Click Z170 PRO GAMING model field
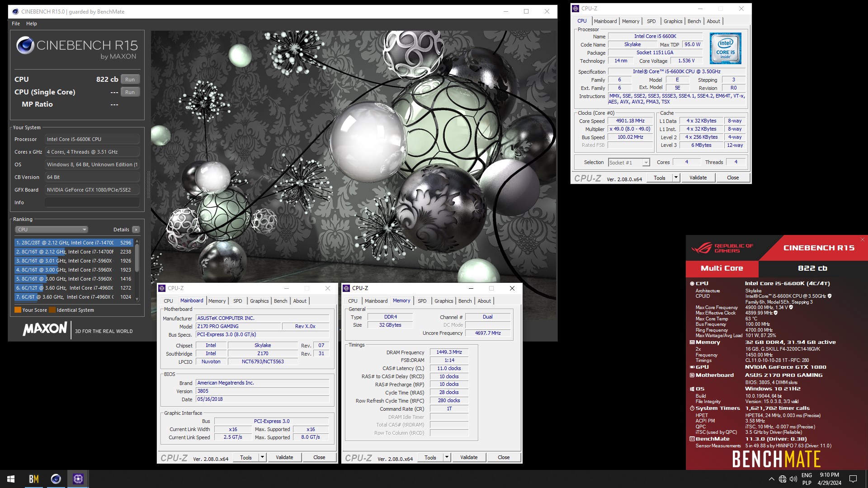This screenshot has width=868, height=488. coord(238,326)
